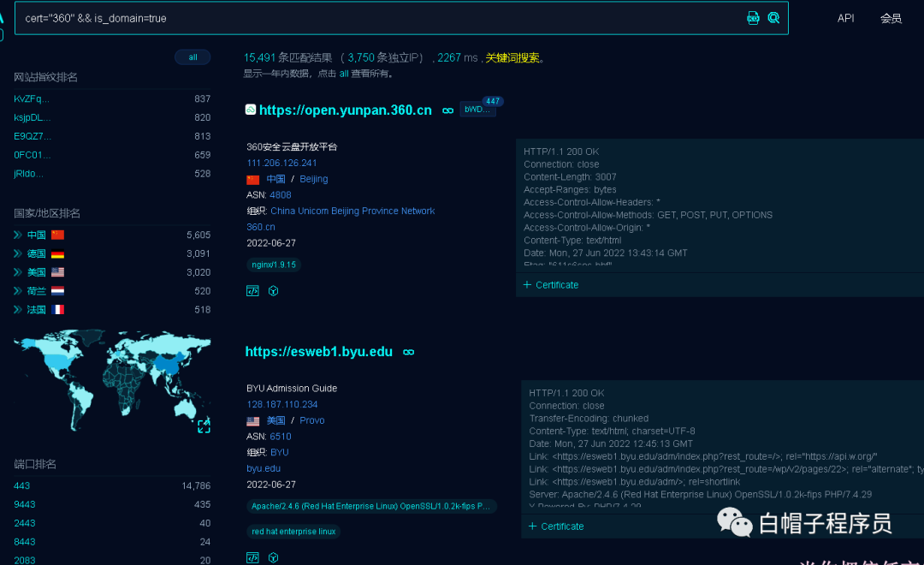Click the IP address 128.187.110.234

(x=282, y=404)
